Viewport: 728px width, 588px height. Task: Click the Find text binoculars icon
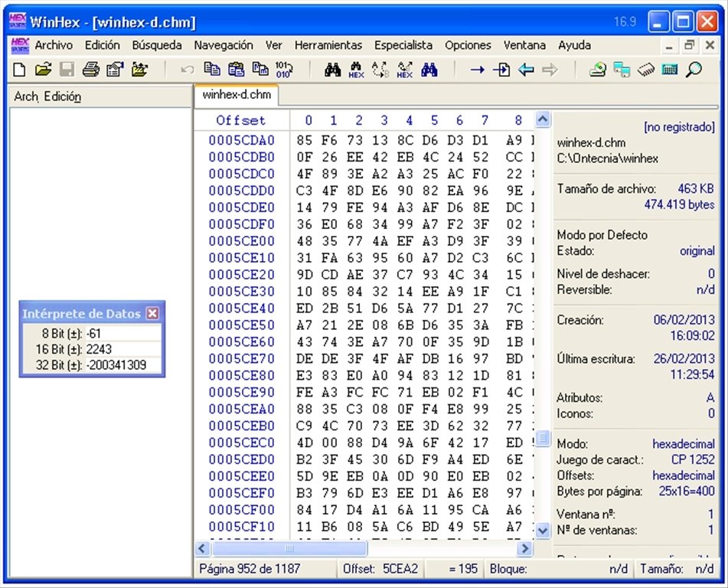click(332, 70)
